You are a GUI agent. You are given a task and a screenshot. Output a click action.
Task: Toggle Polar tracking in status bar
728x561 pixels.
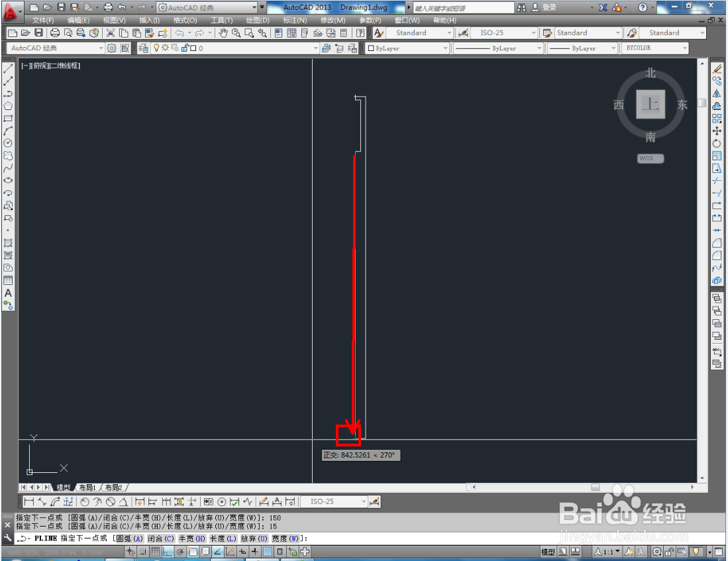click(x=180, y=551)
